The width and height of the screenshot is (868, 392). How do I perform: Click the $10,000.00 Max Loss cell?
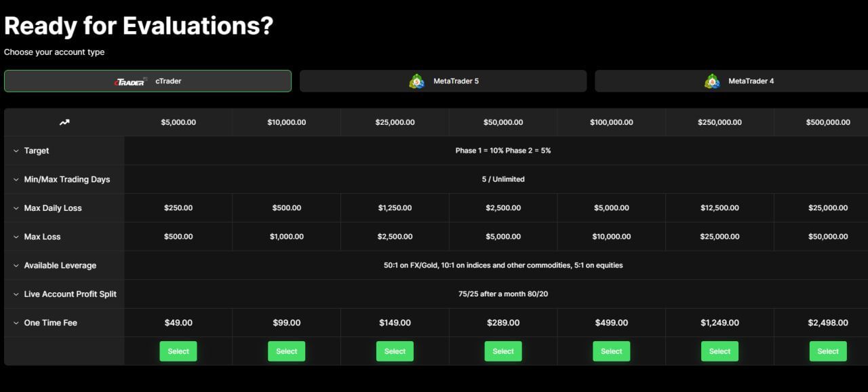click(612, 237)
